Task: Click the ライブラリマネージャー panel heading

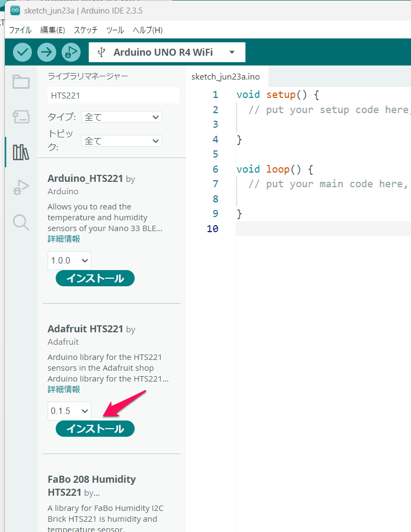Action: 88,76
